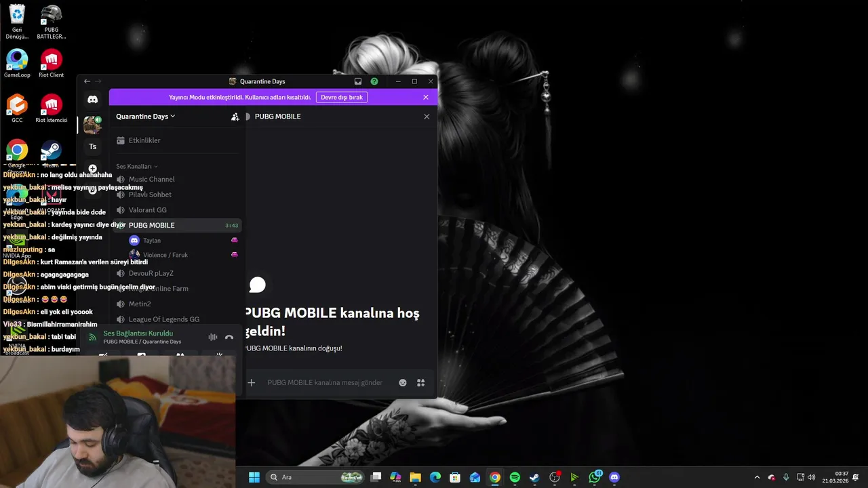Open PUBG BATTLEGROUNDS desktop shortcut
868x488 pixels.
(x=51, y=22)
